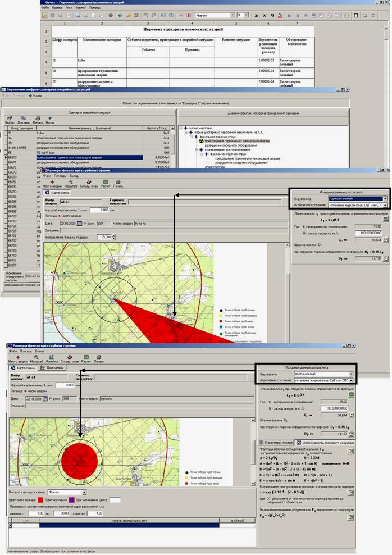Click the Назад icon in the Справочник toolbar
Image resolution: width=392 pixels, height=555 pixels.
pyautogui.click(x=50, y=119)
